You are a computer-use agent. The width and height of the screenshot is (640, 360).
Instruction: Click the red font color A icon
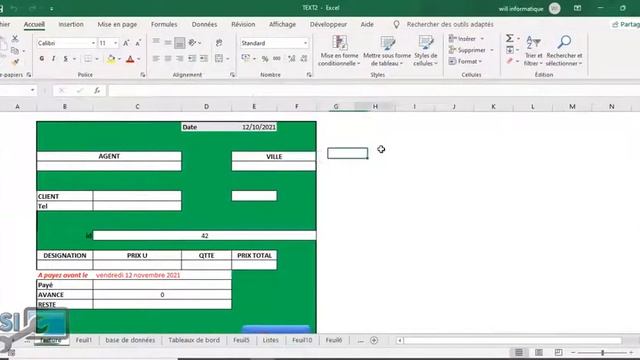click(130, 59)
